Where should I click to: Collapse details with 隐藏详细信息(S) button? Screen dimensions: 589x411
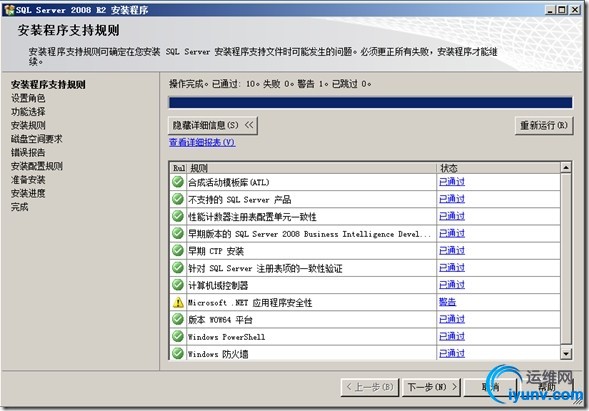click(x=213, y=125)
